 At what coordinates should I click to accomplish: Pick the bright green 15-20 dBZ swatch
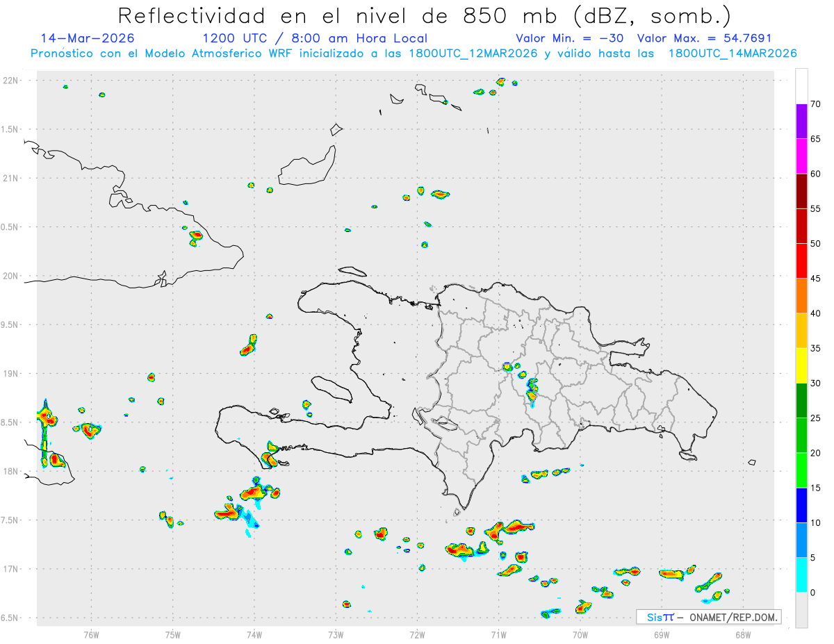pos(801,470)
